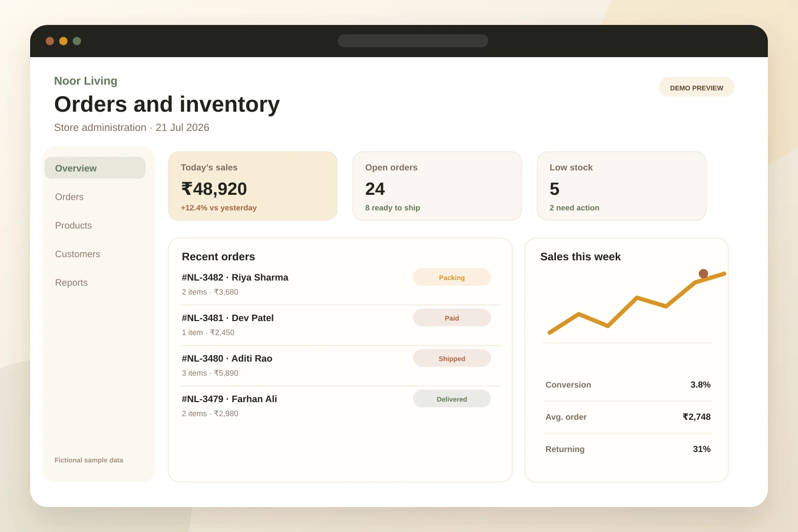This screenshot has width=798, height=532.
Task: Click the Sales this week heading
Action: 580,257
